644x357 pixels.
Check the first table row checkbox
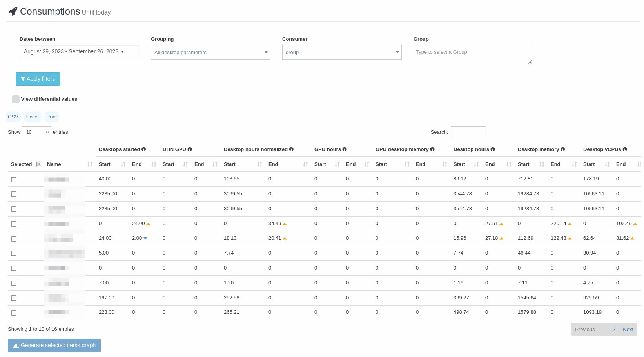tap(14, 180)
